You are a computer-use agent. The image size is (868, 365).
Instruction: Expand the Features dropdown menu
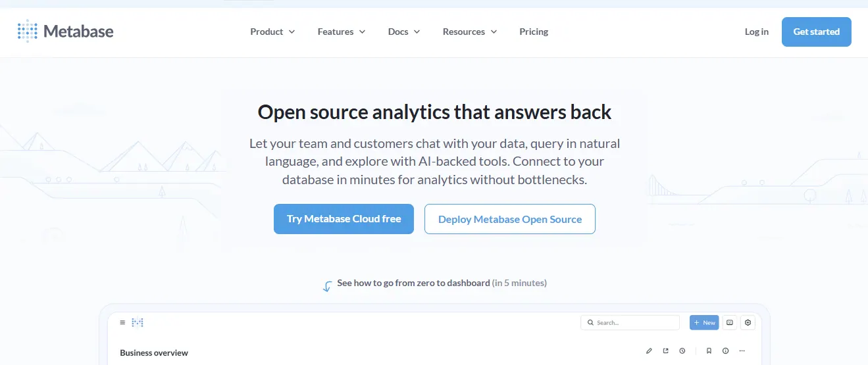click(341, 32)
